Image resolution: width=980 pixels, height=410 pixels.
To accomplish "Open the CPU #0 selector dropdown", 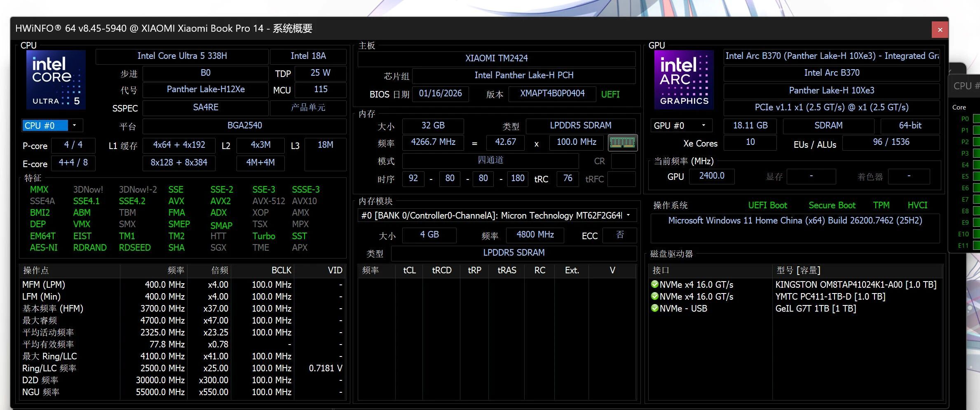I will coord(52,126).
